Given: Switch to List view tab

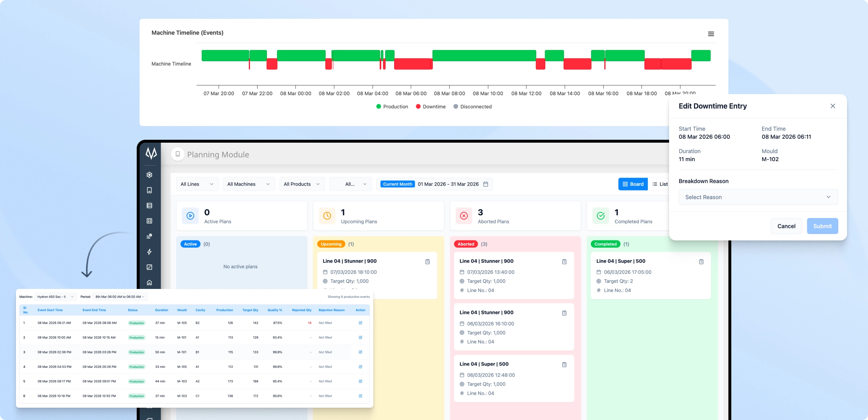Looking at the screenshot, I should coord(660,184).
